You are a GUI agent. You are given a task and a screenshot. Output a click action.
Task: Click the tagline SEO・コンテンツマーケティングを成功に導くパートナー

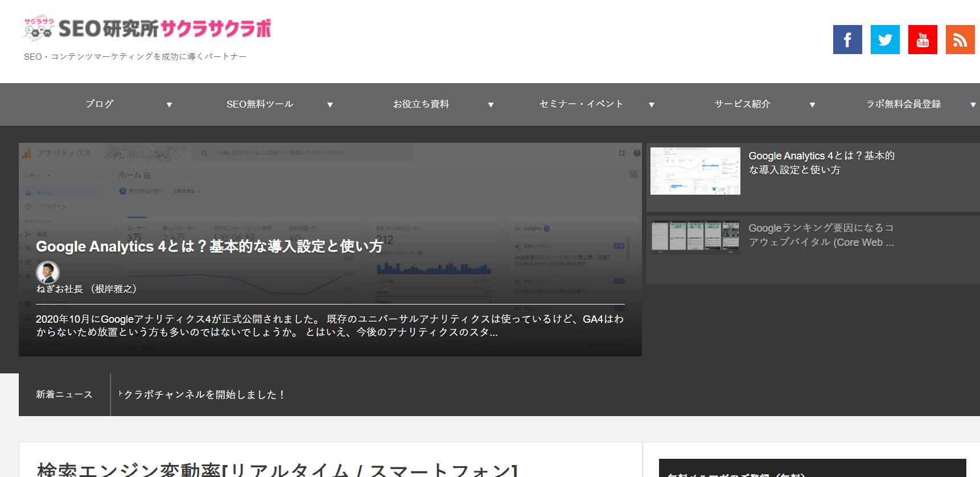[x=135, y=57]
